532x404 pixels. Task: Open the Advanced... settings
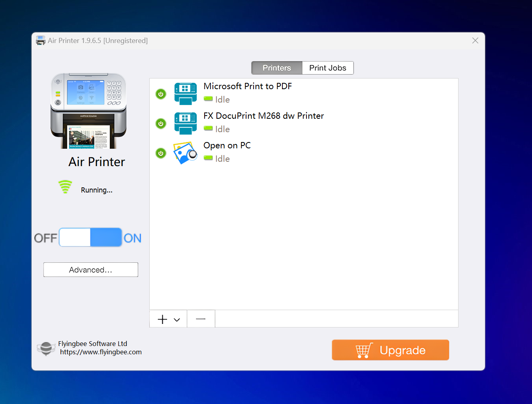[91, 270]
